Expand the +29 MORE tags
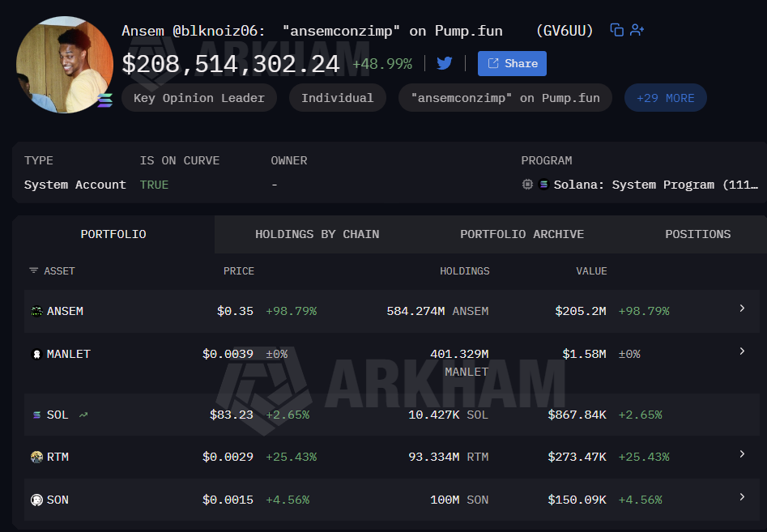This screenshot has height=532, width=767. point(665,98)
